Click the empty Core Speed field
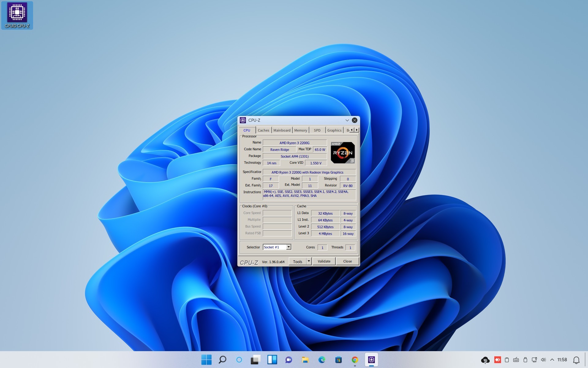 (x=277, y=213)
